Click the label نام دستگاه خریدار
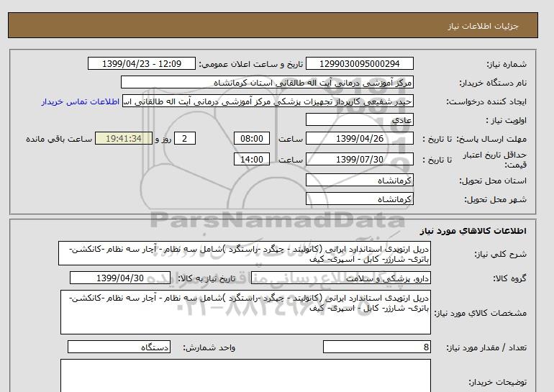The height and width of the screenshot is (392, 554). pos(493,83)
